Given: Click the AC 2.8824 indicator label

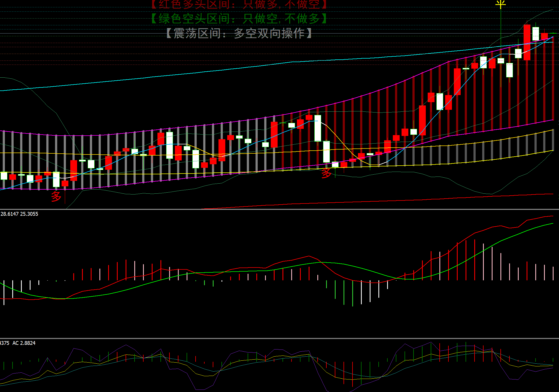Looking at the screenshot, I should [x=24, y=343].
